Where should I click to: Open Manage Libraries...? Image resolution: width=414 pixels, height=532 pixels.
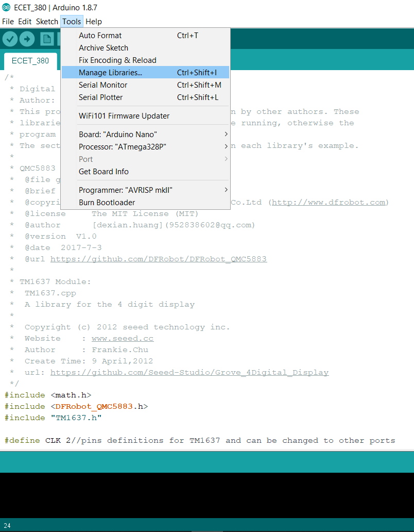tap(145, 73)
